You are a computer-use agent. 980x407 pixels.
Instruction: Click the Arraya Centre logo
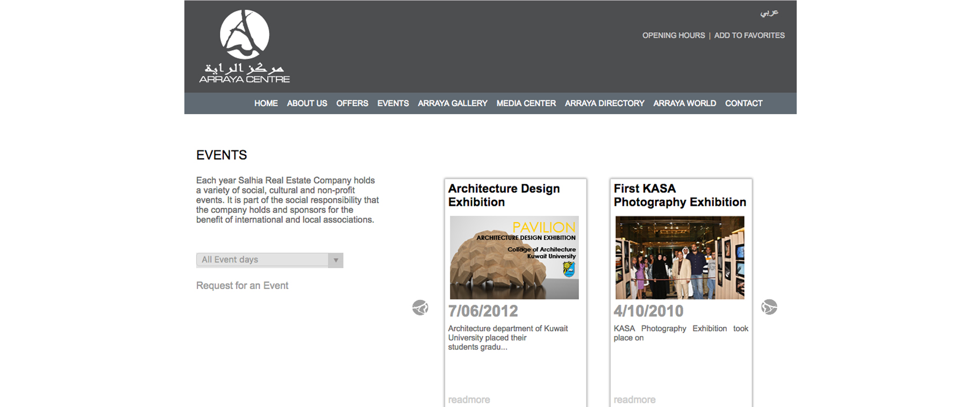[x=245, y=46]
